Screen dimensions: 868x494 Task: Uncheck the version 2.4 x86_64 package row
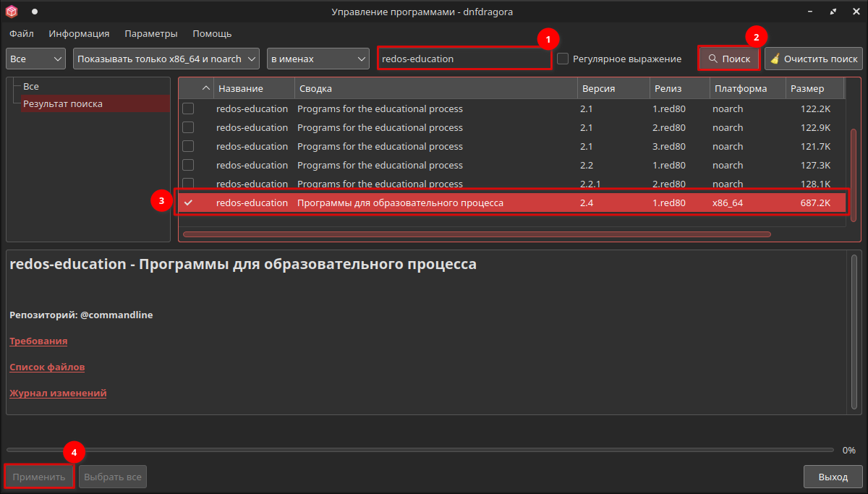(188, 203)
